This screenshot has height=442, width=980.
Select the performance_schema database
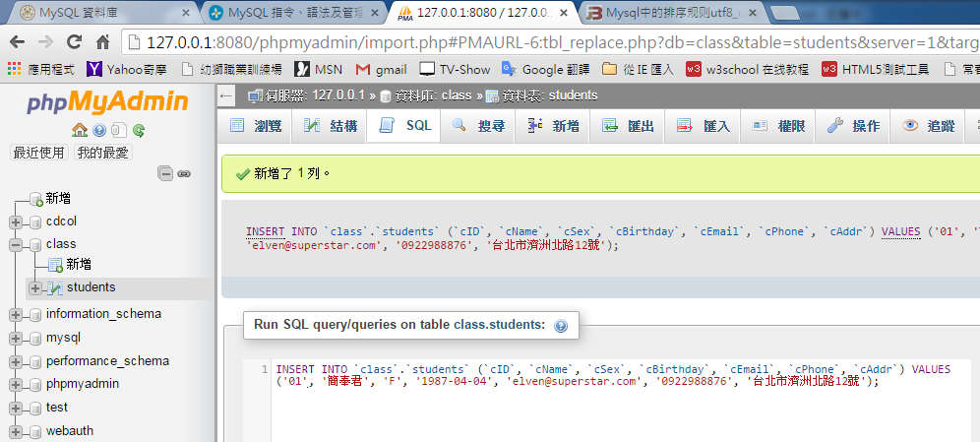(107, 361)
